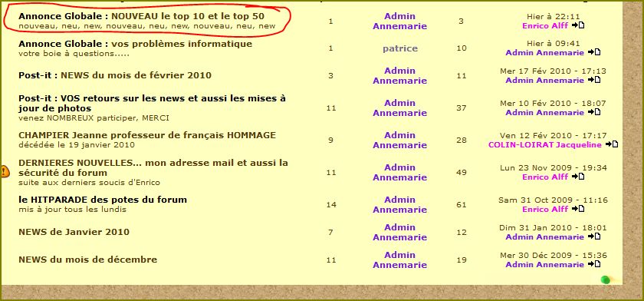Go to last post dated Mer 17 Fév 2010 icon
Viewport: 644px width, 301px height.
pos(594,80)
